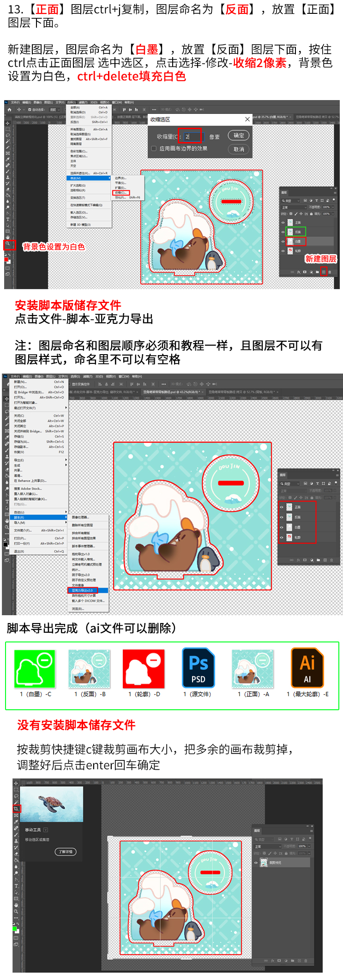Screen dimensions: 343x980
Task: Open the 1(正面)-A image thumbnail
Action: [253, 668]
